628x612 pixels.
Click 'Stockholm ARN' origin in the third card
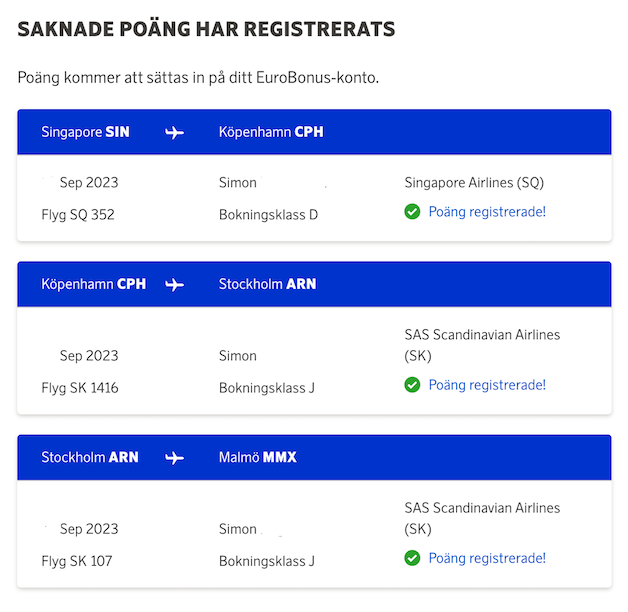90,458
